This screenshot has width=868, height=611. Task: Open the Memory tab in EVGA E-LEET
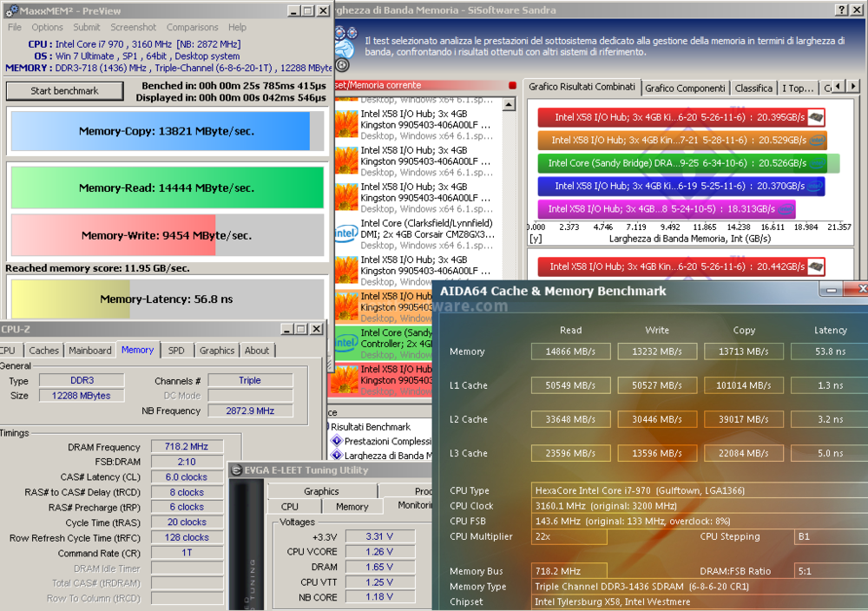pos(352,506)
